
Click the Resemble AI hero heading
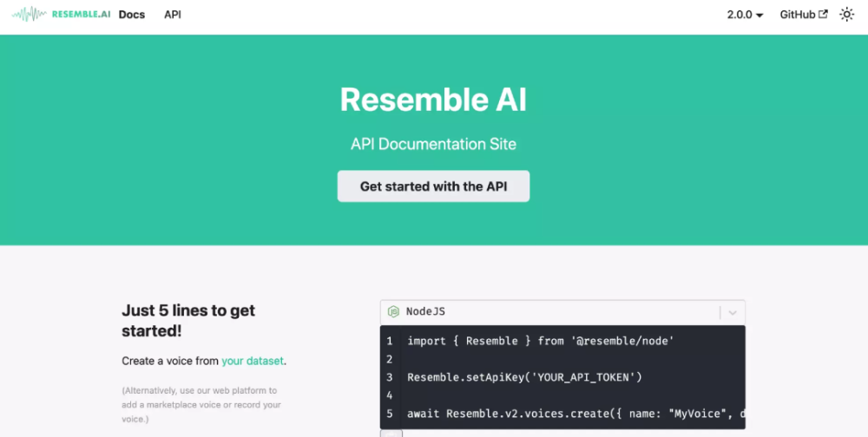click(433, 100)
